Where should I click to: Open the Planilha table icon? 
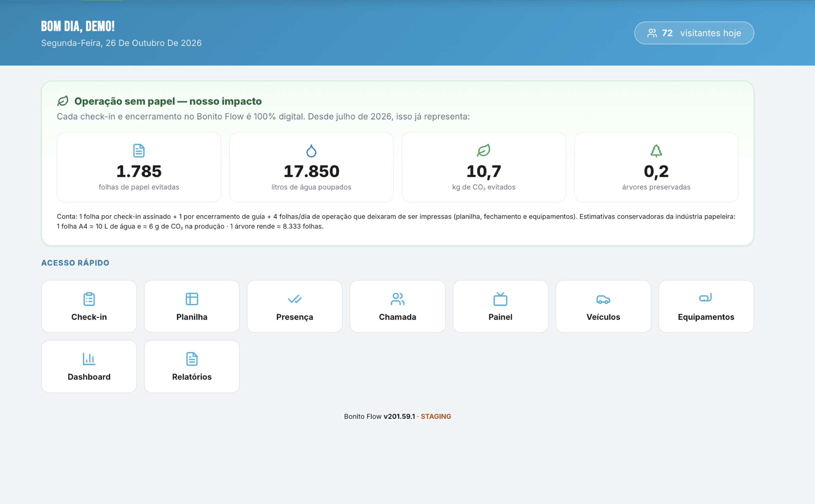click(x=192, y=299)
